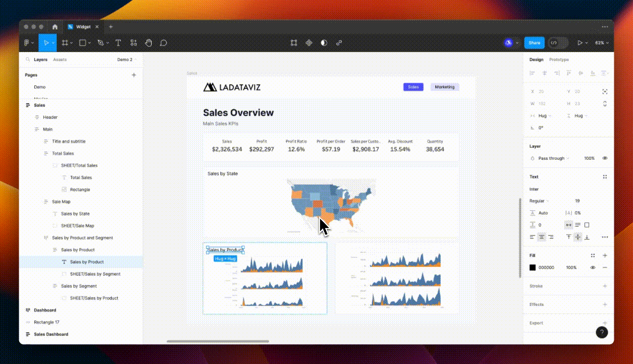Click the Create component icon
The image size is (633, 364).
coord(309,43)
